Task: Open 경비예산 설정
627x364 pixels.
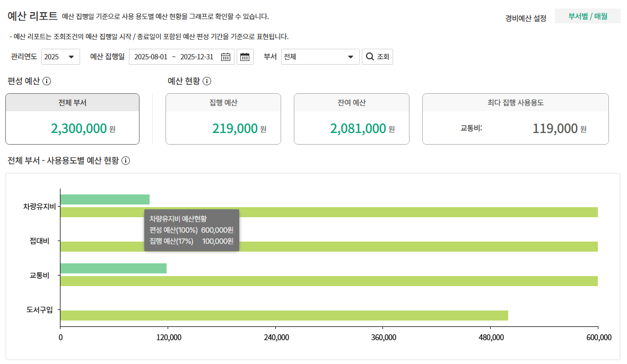Action: [x=526, y=18]
